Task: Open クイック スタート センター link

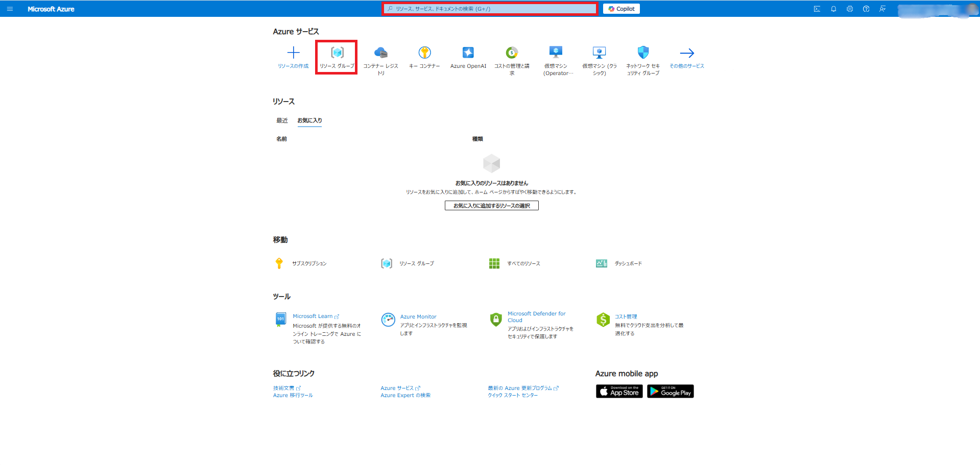Action: tap(513, 396)
